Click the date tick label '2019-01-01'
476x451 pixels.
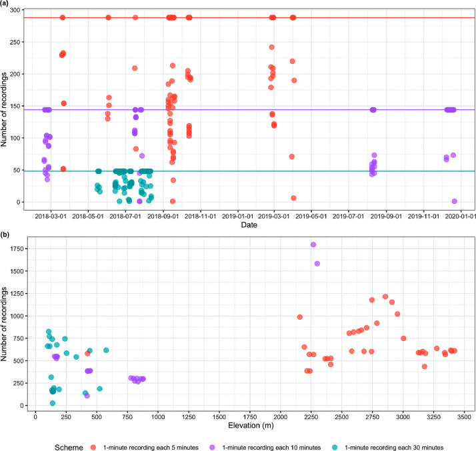click(238, 217)
